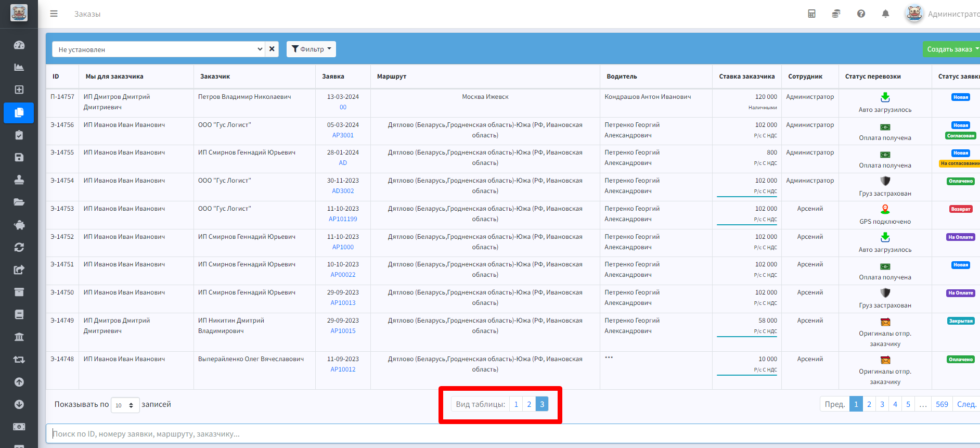Sort by the 'Ставка заказчика' column header
This screenshot has height=448, width=980.
coord(746,76)
